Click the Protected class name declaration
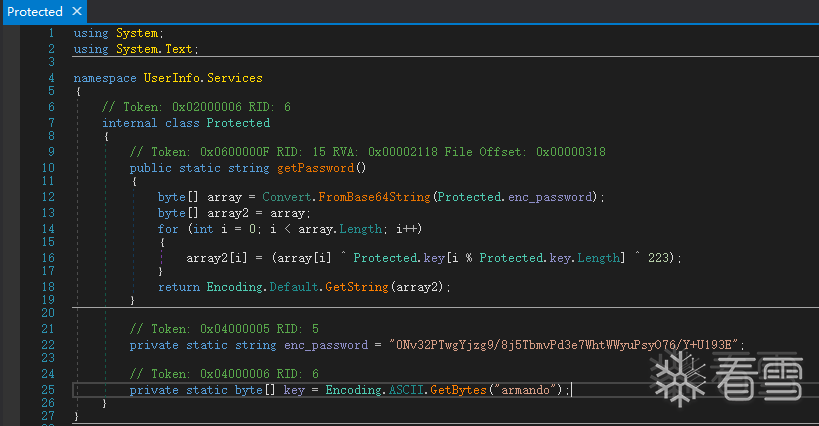Image resolution: width=819 pixels, height=426 pixels. (x=238, y=123)
